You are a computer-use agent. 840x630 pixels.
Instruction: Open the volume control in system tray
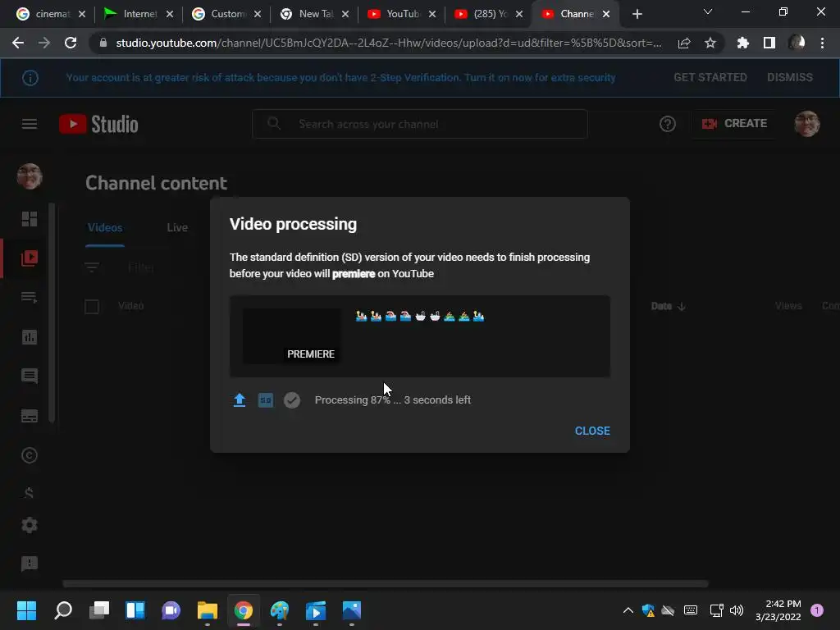737,610
